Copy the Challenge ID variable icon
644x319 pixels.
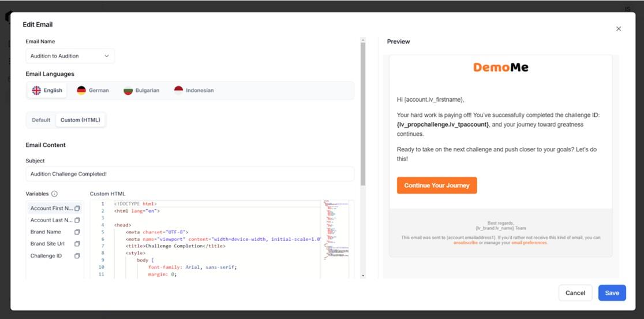pos(77,255)
